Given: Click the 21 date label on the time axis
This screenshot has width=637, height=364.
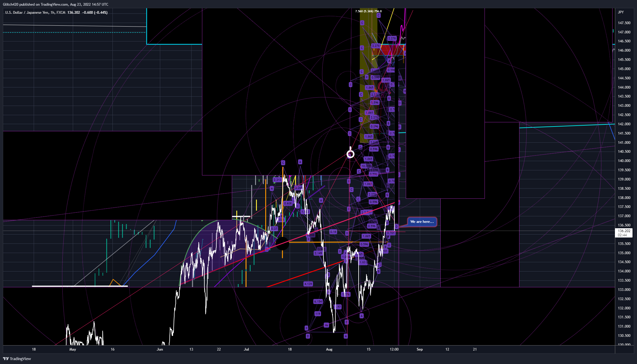Looking at the screenshot, I should 475,349.
